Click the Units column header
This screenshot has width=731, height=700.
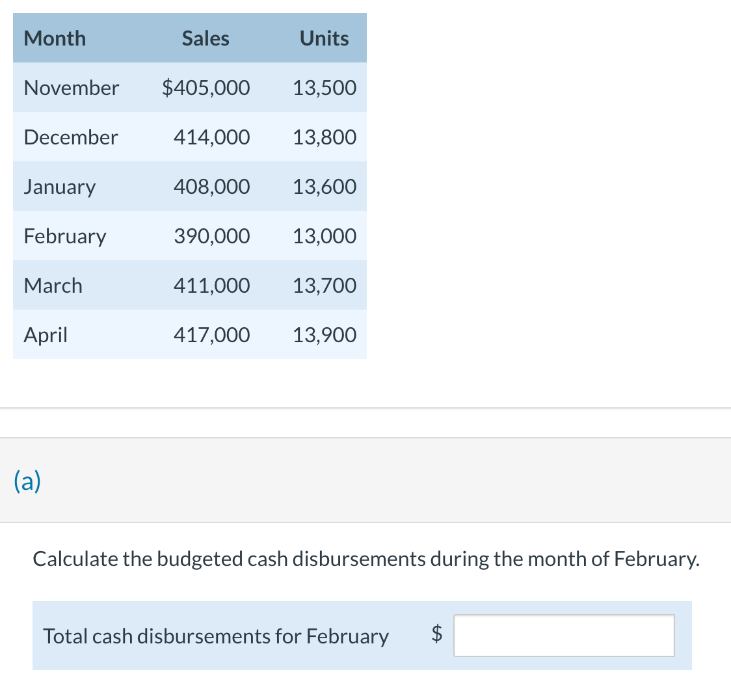[x=324, y=38]
